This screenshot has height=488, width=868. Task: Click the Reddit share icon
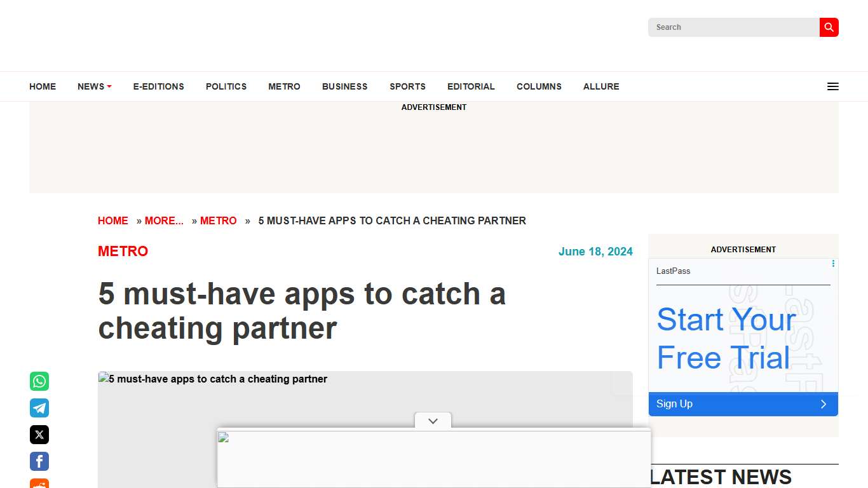[39, 484]
